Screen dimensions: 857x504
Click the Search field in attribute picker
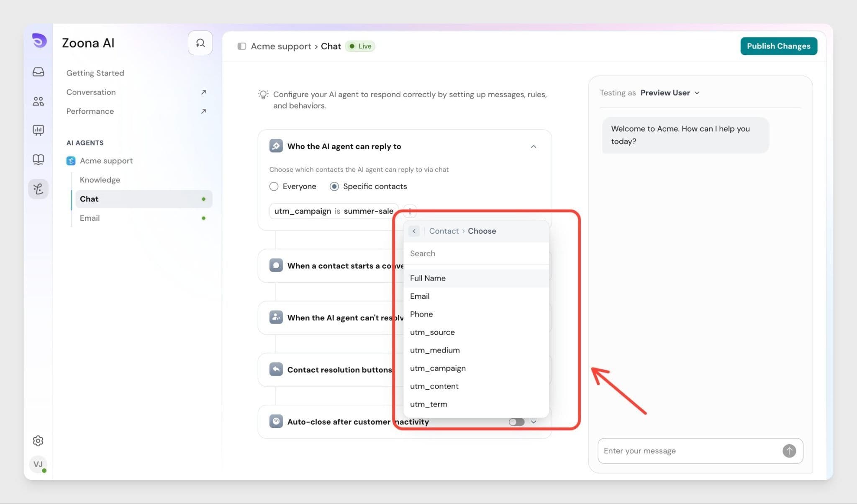point(476,253)
